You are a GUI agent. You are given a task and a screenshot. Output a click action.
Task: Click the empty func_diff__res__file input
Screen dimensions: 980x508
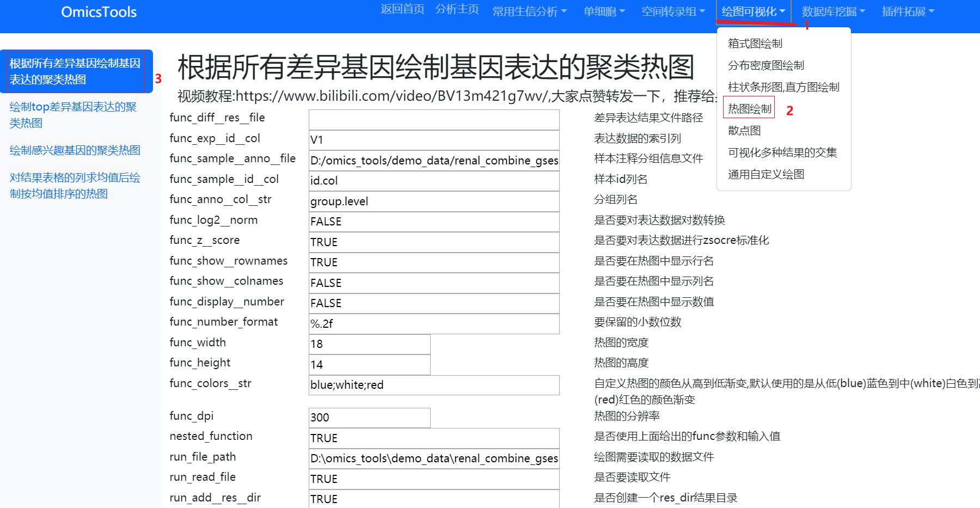(434, 120)
